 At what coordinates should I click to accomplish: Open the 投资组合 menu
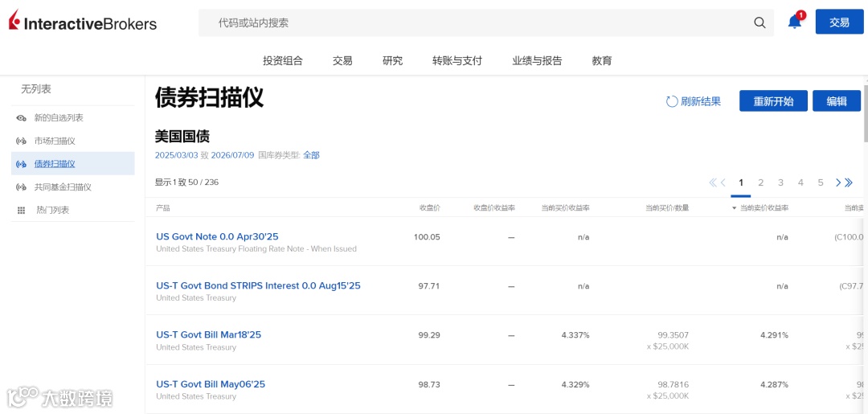tap(283, 61)
